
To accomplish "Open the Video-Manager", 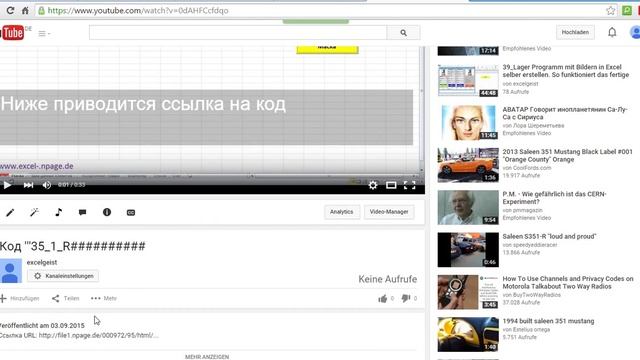I will [x=389, y=212].
